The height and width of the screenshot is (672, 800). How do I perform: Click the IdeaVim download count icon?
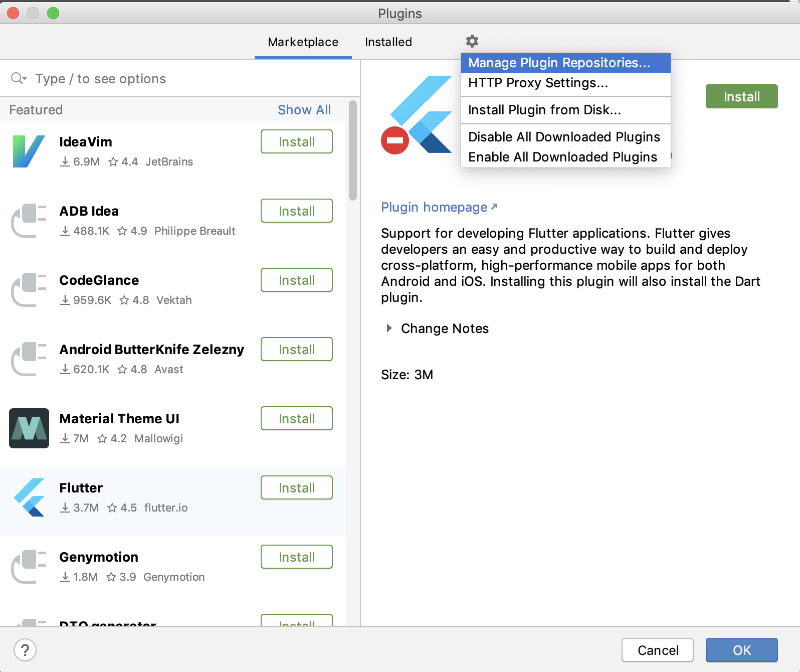click(x=65, y=161)
